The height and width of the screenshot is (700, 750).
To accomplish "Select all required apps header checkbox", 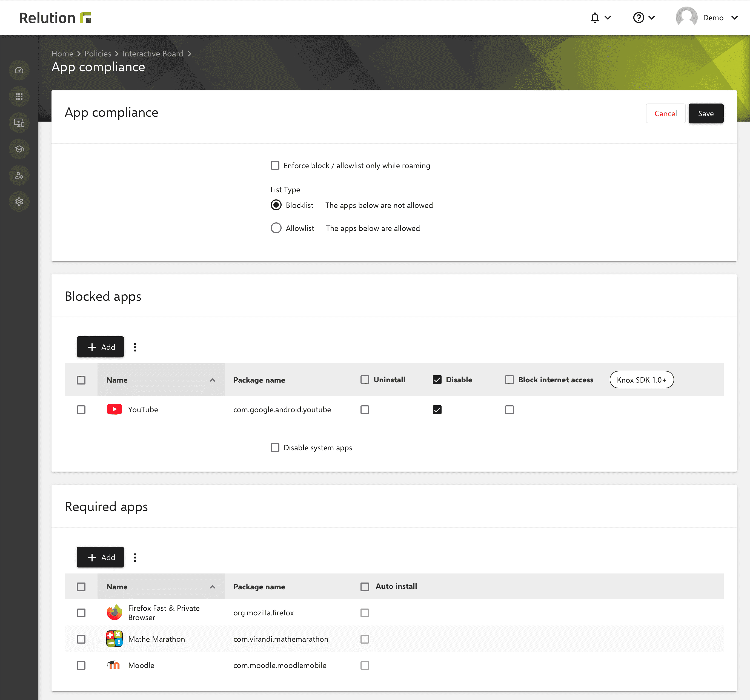I will 81,587.
